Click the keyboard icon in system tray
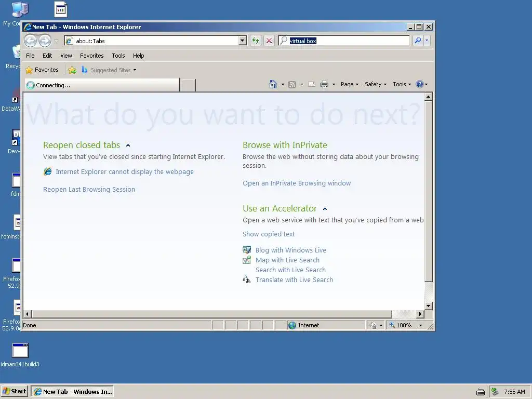Viewport: 532px width, 399px height. click(481, 392)
